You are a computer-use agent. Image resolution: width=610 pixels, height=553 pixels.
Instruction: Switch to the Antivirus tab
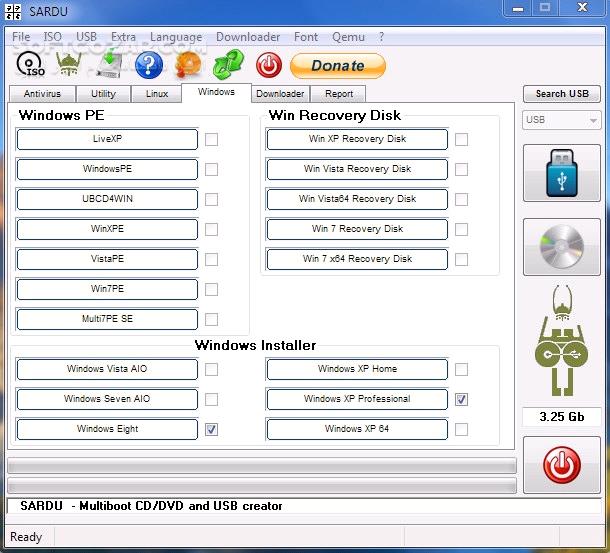[x=42, y=94]
